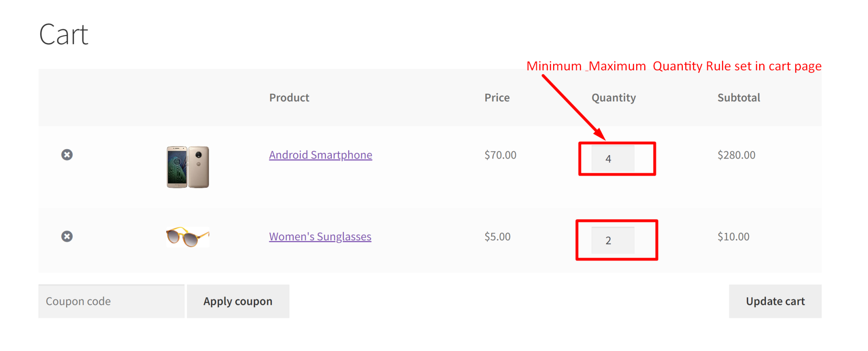
Task: Select the Quantity column header
Action: point(614,98)
